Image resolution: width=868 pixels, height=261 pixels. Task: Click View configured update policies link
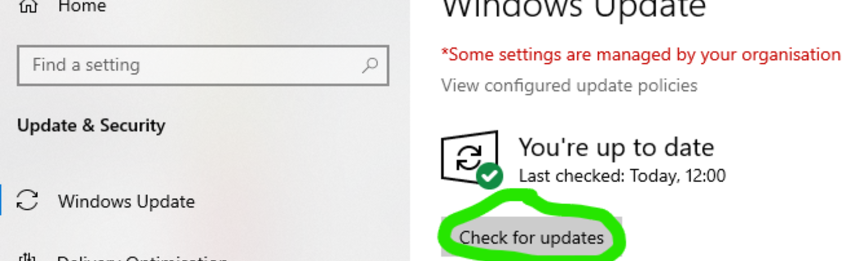[569, 86]
